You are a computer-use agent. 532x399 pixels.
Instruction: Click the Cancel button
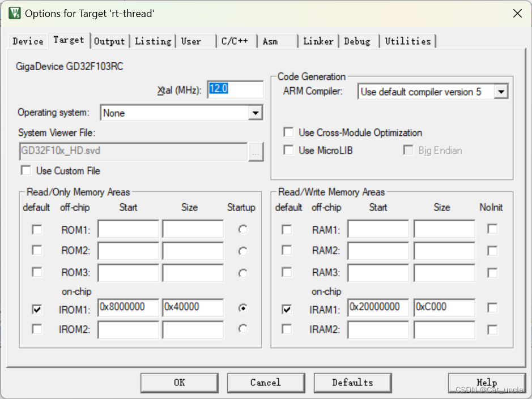pos(266,383)
